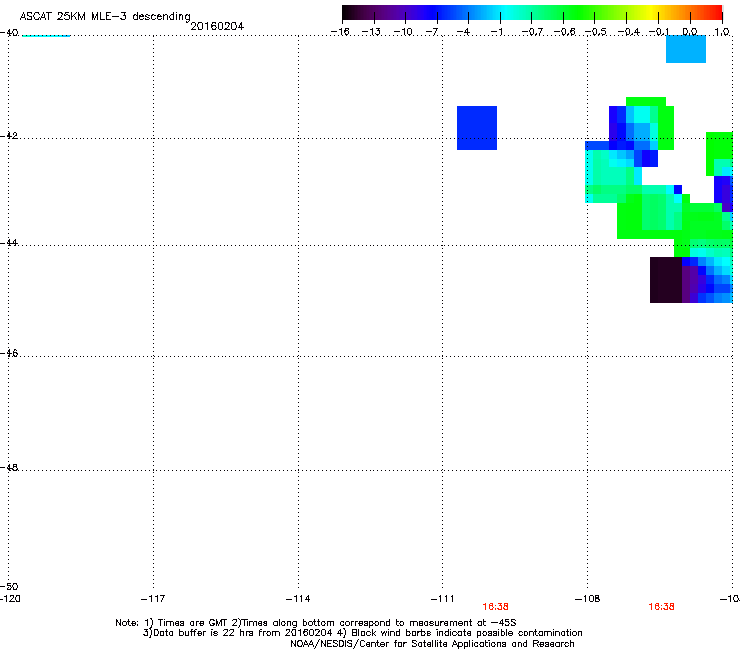
Task: Click the '-108' longitude axis label
Action: [587, 599]
